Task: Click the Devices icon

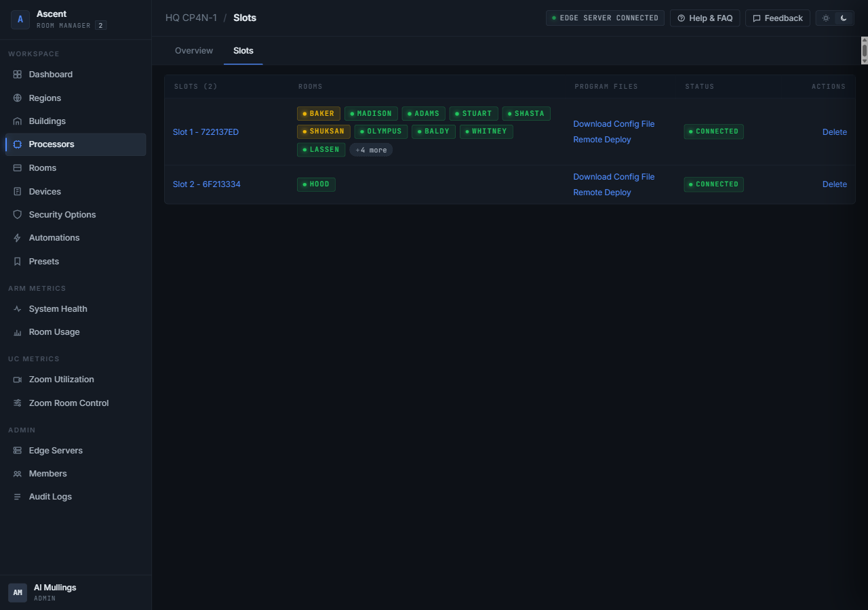Action: click(18, 192)
